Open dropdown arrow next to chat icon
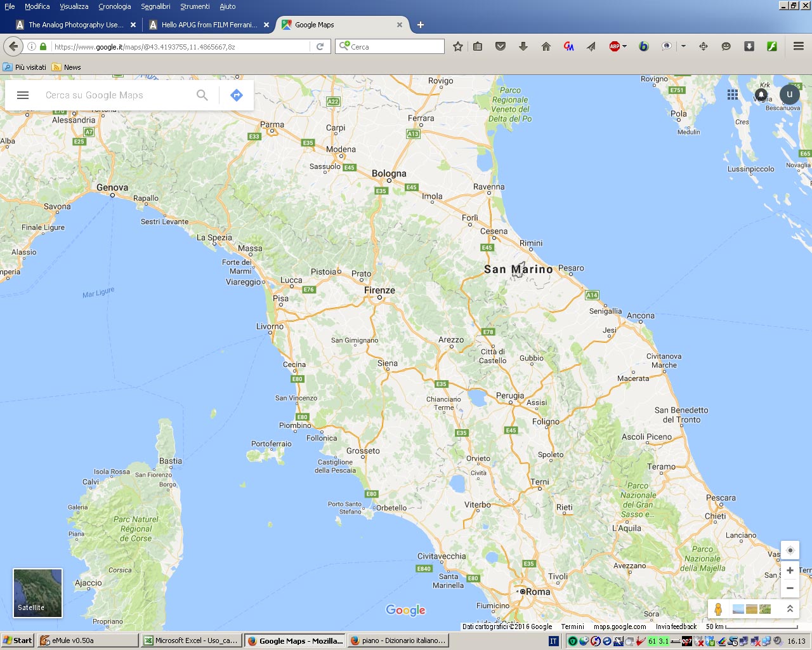The width and height of the screenshot is (812, 650). [x=683, y=46]
